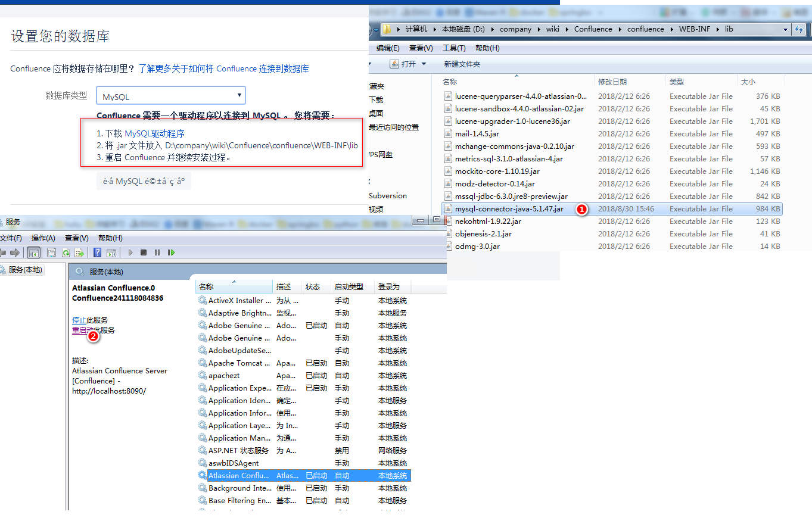
Task: Click Back arrow in Services toolbar
Action: (x=3, y=252)
